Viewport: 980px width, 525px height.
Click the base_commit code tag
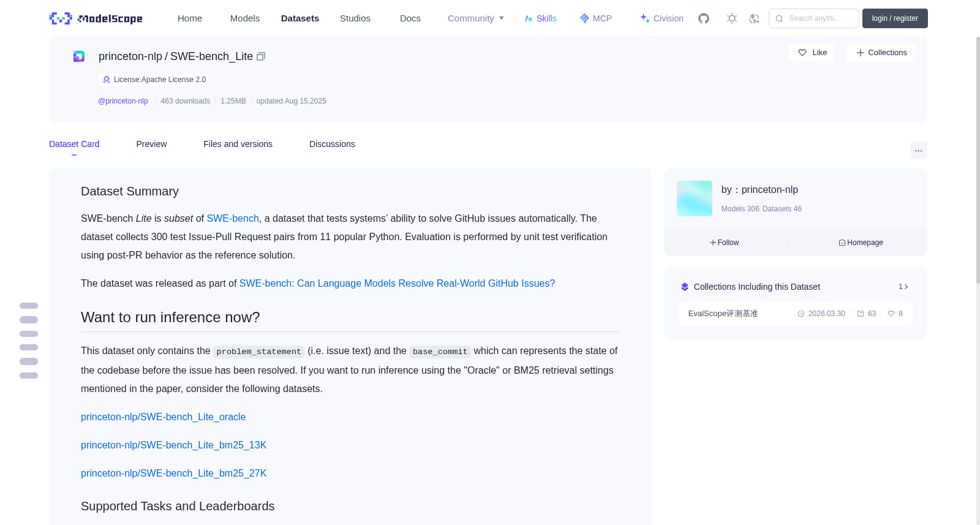click(x=440, y=352)
